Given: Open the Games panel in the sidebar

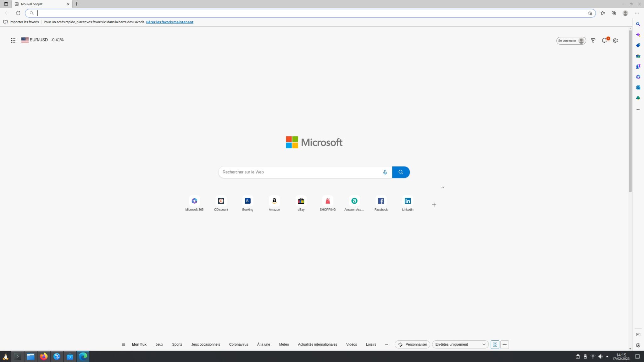Looking at the screenshot, I should [638, 66].
